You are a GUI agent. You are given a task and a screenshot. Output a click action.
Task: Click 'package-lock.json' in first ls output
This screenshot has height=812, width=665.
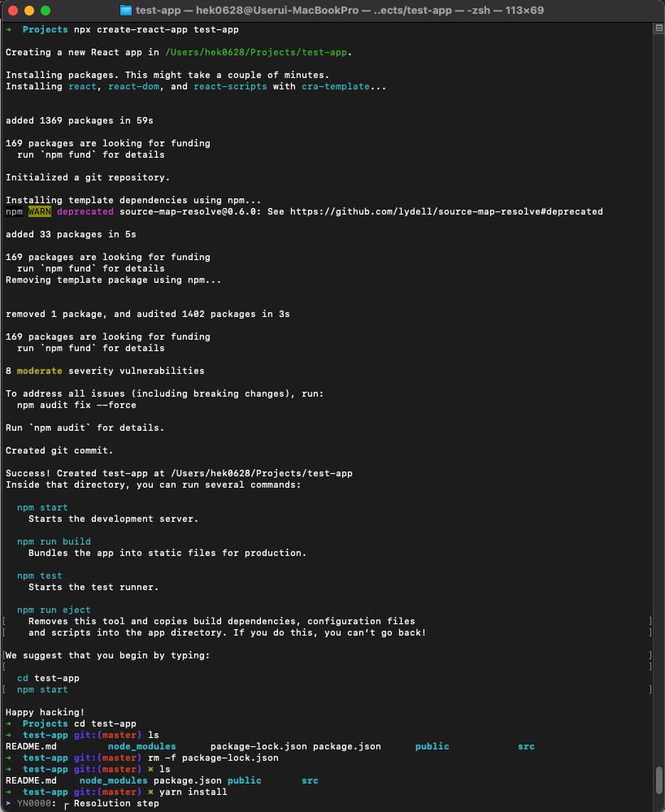click(x=259, y=747)
